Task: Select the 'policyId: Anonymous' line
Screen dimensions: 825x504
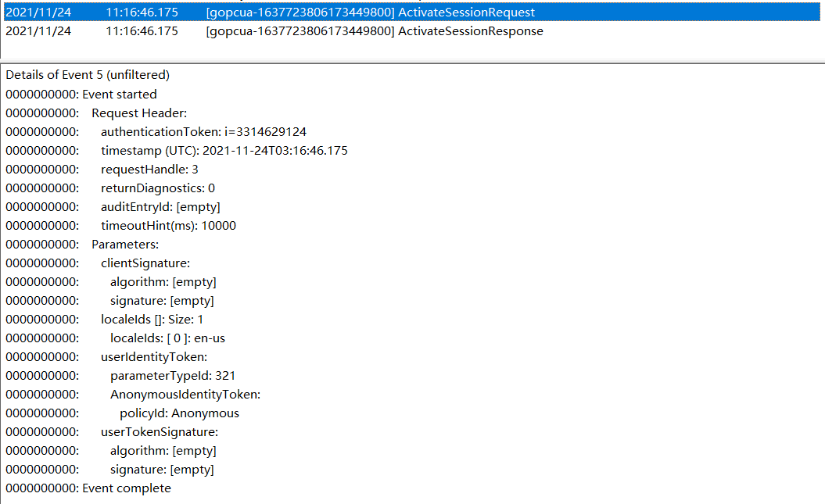Action: click(x=122, y=413)
